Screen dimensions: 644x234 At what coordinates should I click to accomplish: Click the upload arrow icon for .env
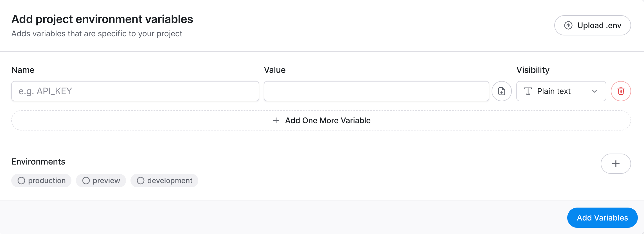[568, 25]
